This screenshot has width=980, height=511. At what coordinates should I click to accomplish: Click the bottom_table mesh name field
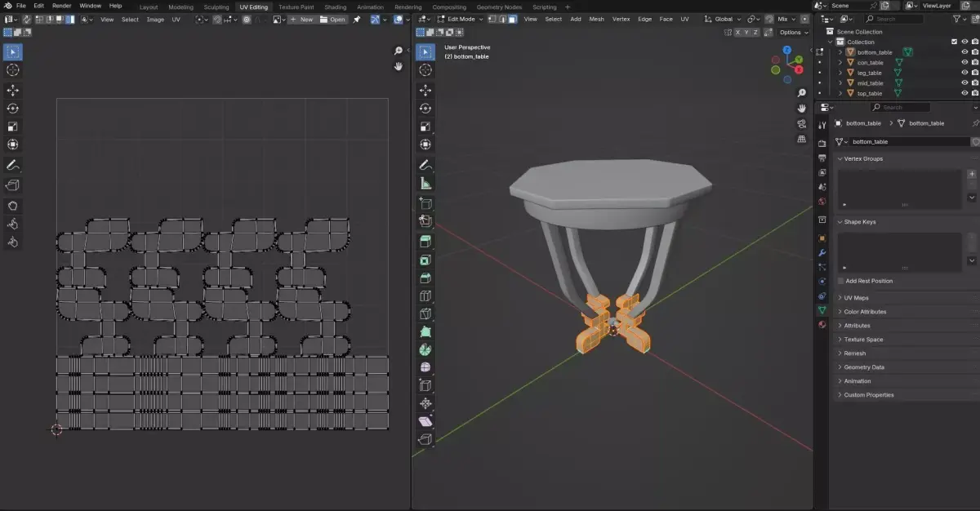909,142
